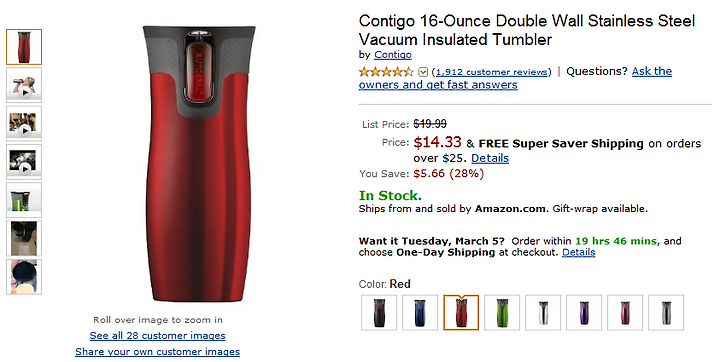Open the Contigo brand link

click(x=393, y=55)
